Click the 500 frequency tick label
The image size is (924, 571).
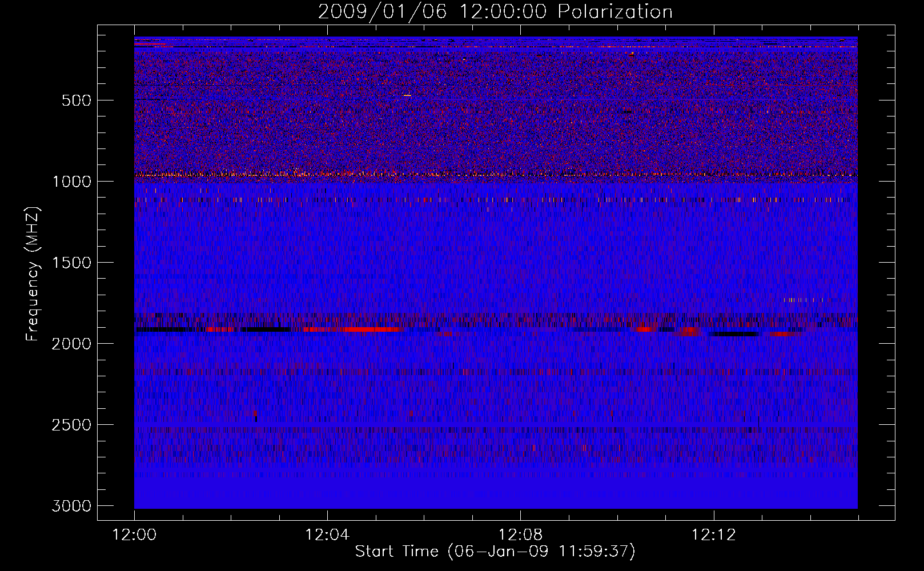point(76,100)
